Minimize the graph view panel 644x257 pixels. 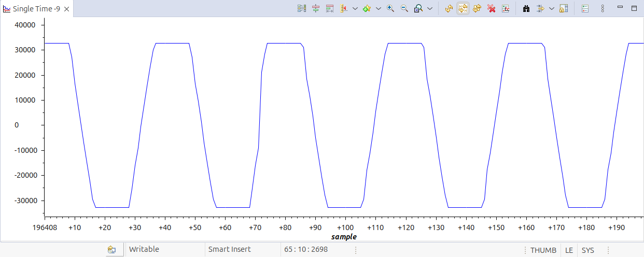pos(620,8)
